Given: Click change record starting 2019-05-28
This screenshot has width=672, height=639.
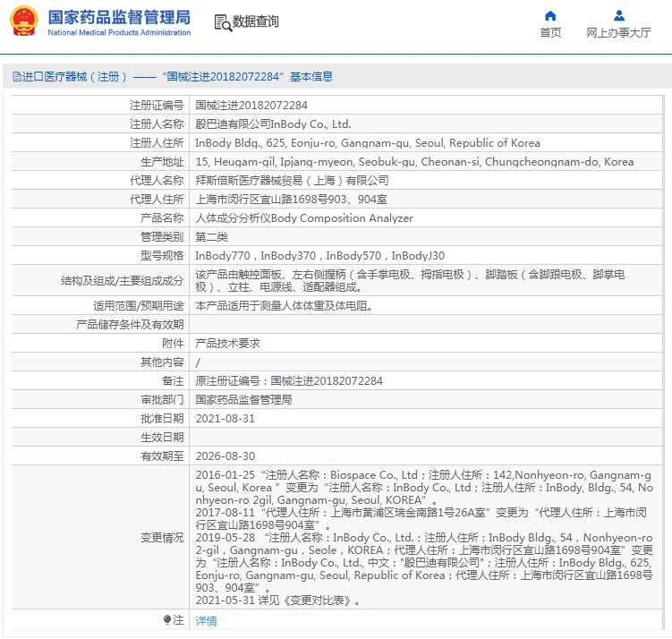Looking at the screenshot, I should coord(424,563).
